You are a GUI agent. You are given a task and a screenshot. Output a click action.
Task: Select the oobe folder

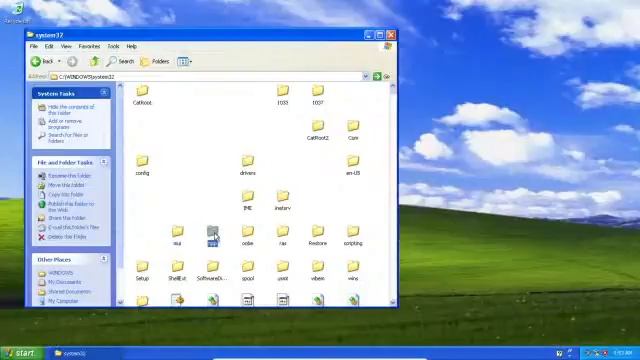point(248,235)
